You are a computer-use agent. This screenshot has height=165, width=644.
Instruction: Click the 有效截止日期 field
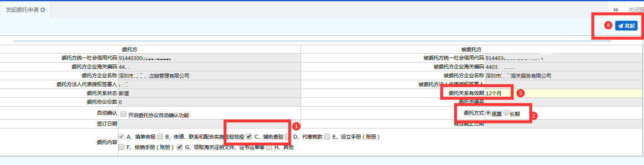563,124
